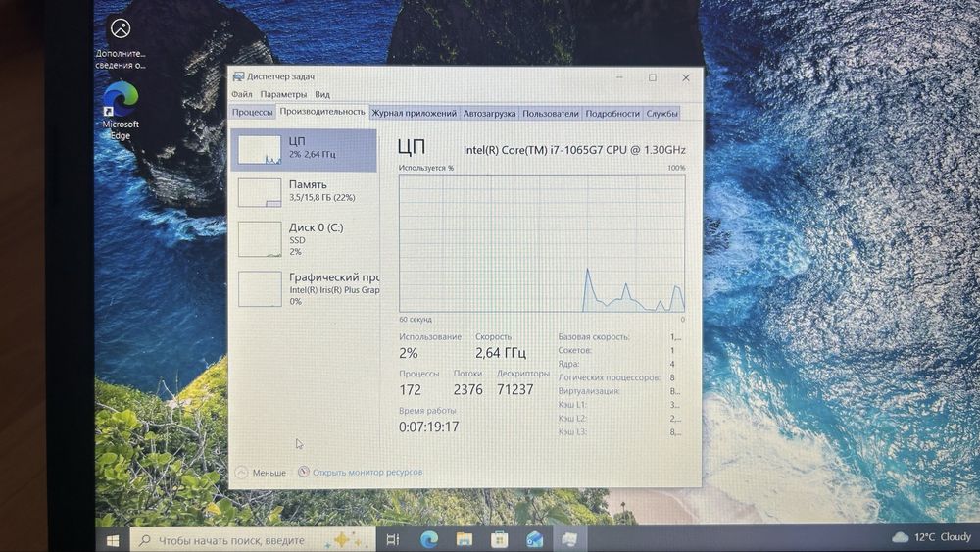Open File Explorer from the taskbar

click(464, 539)
